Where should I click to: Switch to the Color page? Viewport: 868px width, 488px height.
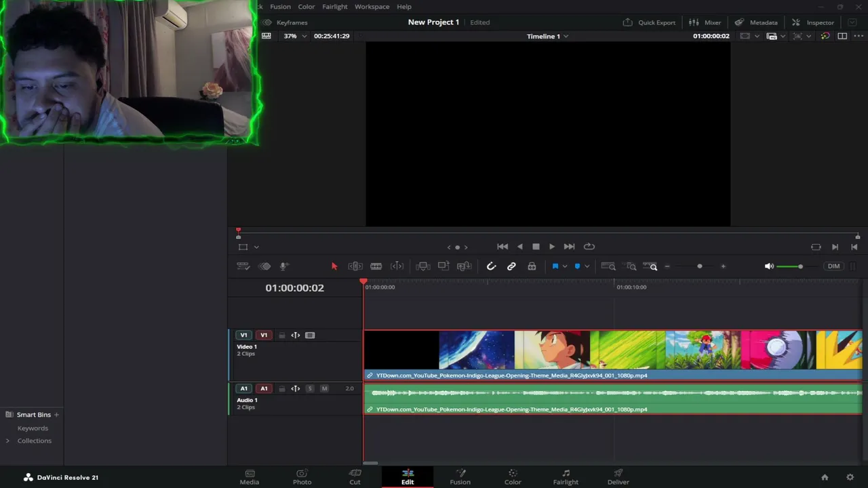point(513,477)
